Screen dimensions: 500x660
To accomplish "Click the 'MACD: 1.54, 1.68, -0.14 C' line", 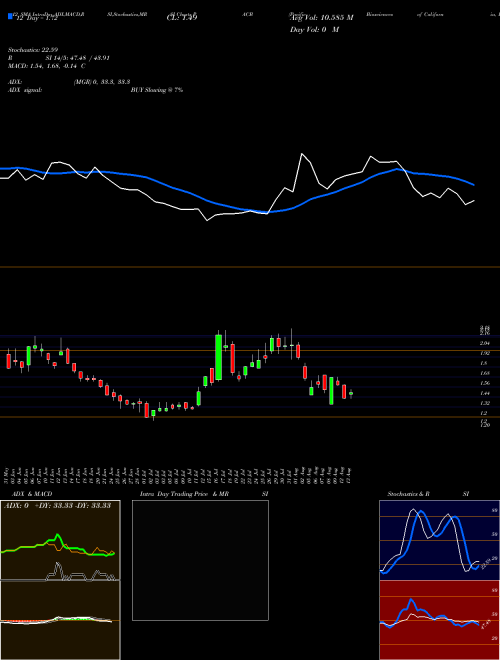I will pyautogui.click(x=47, y=66).
